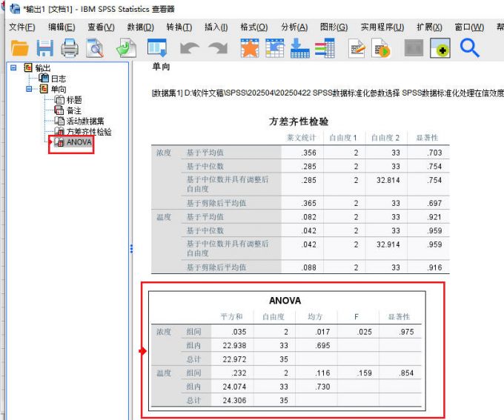The width and height of the screenshot is (504, 420).
Task: Click the Search magnifier icon
Action: [x=470, y=48]
